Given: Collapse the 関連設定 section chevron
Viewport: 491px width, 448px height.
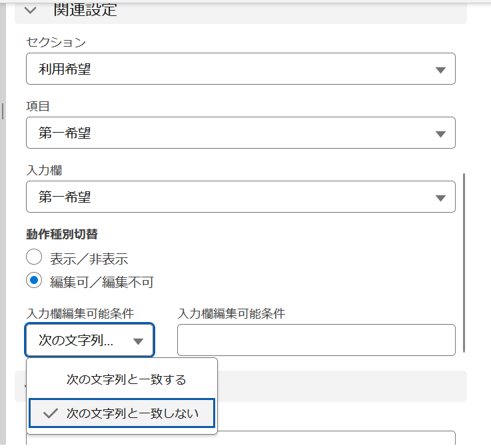Looking at the screenshot, I should (30, 11).
